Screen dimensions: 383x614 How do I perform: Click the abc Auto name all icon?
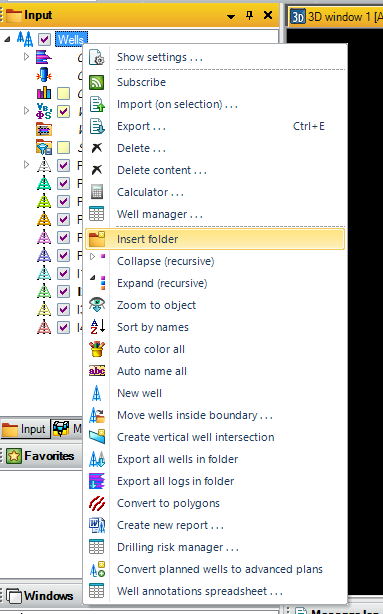click(x=97, y=371)
